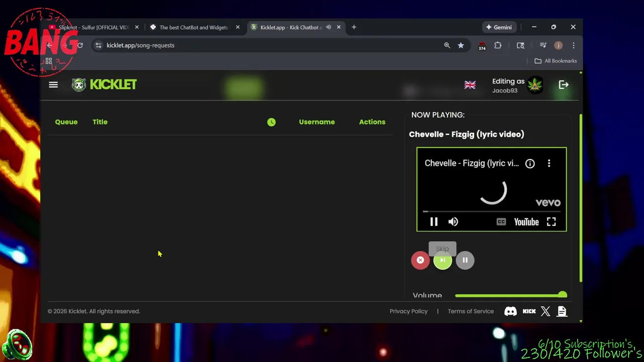This screenshot has height=362, width=644.
Task: Click the Title column header
Action: (x=100, y=122)
